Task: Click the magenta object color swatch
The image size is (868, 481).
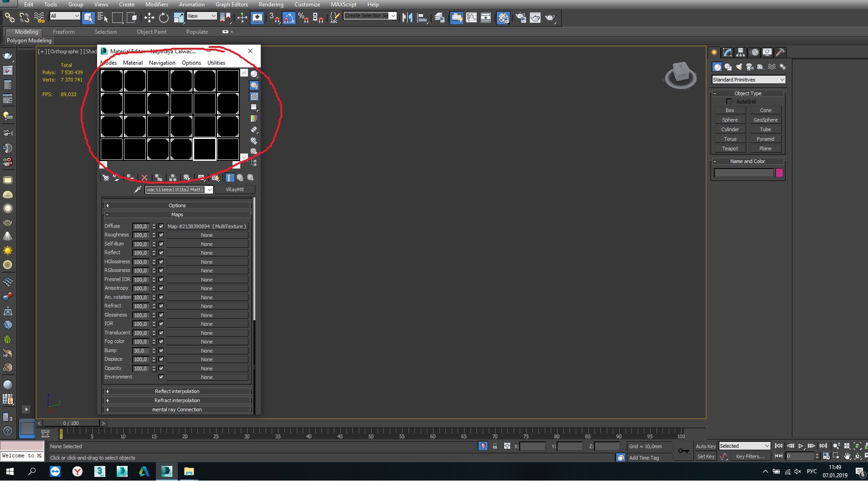Action: 779,173
